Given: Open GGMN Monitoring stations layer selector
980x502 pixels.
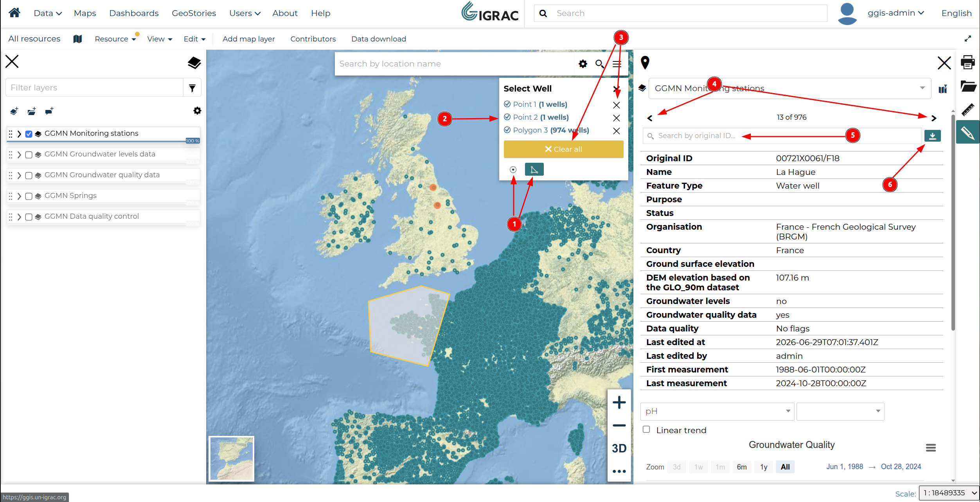Looking at the screenshot, I should point(790,88).
